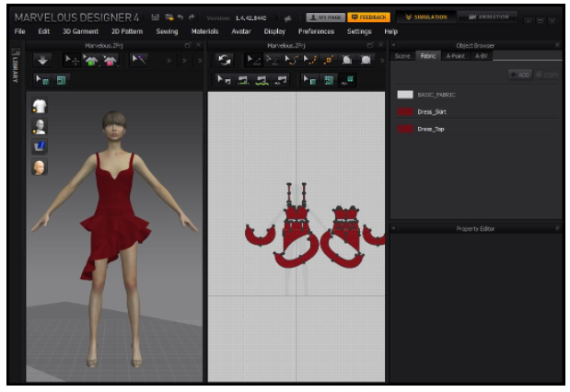Open the 3D Garment menu

click(80, 31)
